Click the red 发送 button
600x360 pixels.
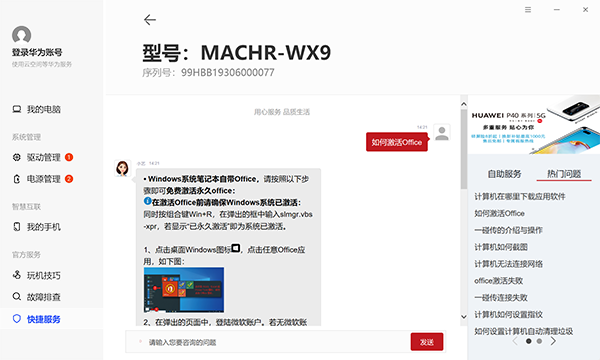click(427, 342)
